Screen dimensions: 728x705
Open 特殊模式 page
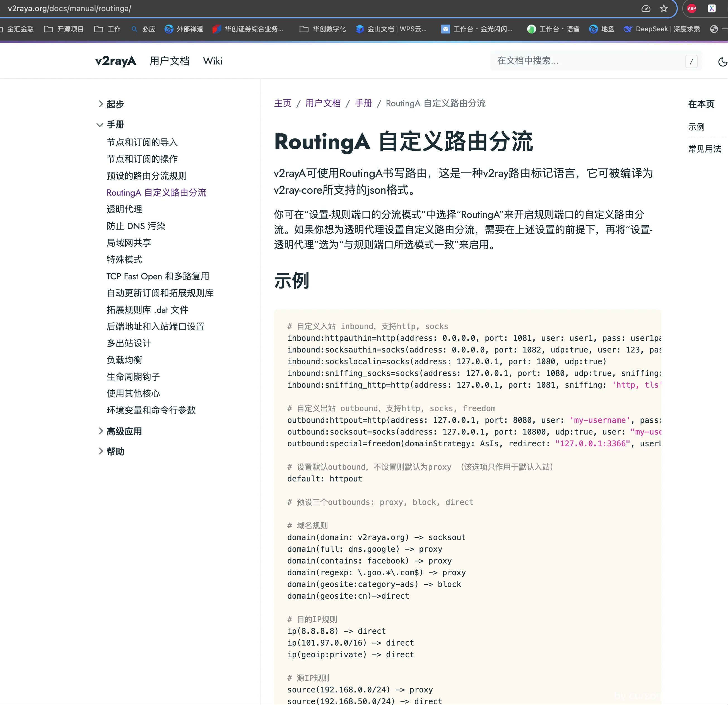[124, 259]
